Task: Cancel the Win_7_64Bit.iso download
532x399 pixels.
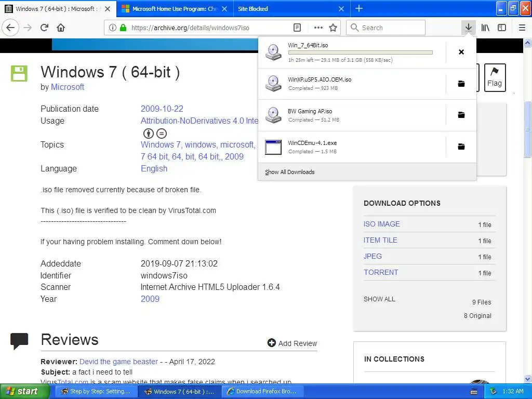Action: point(461,52)
